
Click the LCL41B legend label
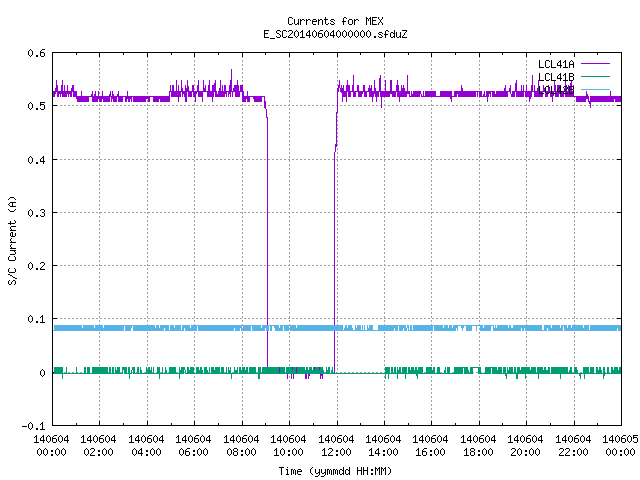pyautogui.click(x=556, y=77)
